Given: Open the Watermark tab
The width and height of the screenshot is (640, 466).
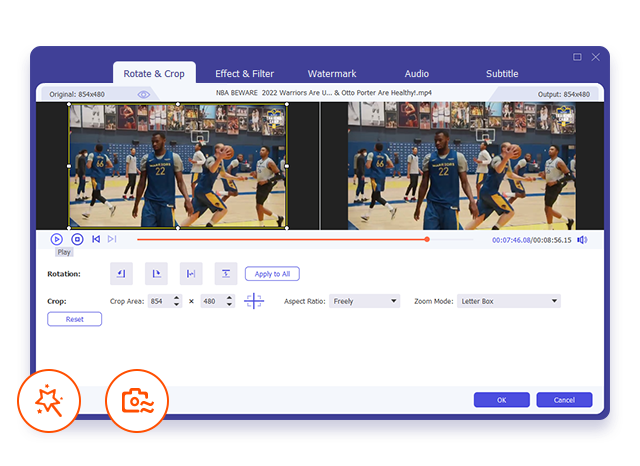Looking at the screenshot, I should click(332, 74).
